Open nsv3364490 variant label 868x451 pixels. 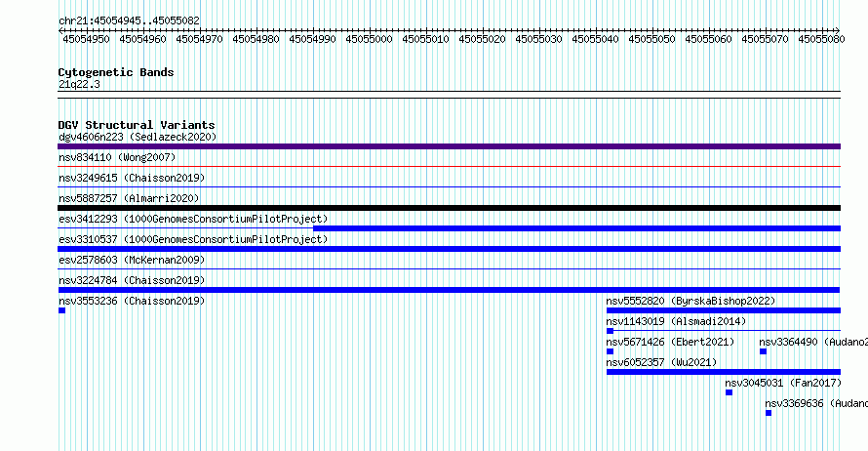click(813, 342)
